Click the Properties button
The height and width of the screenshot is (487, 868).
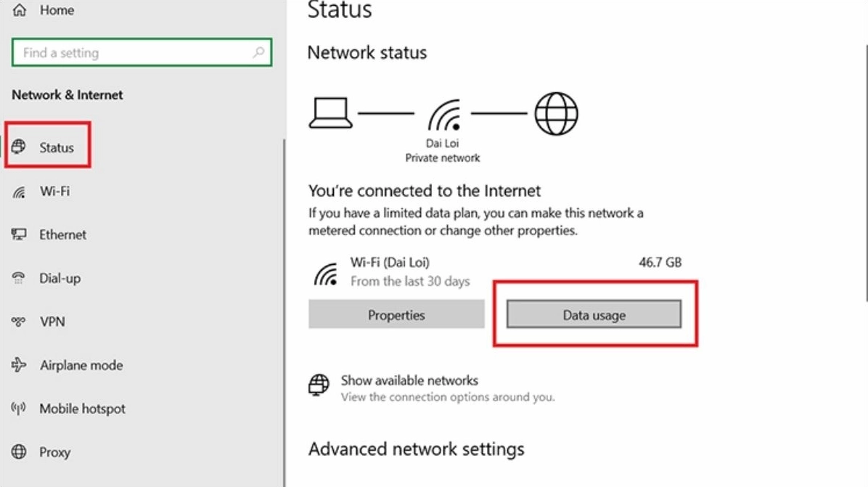coord(396,314)
